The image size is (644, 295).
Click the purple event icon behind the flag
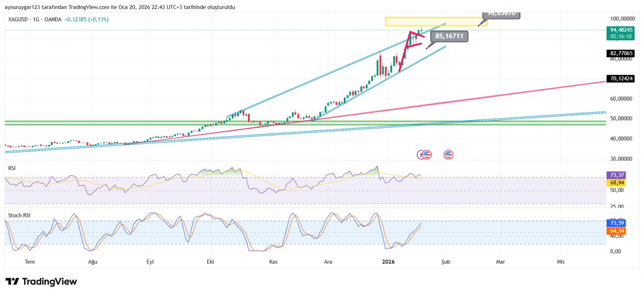click(x=420, y=155)
